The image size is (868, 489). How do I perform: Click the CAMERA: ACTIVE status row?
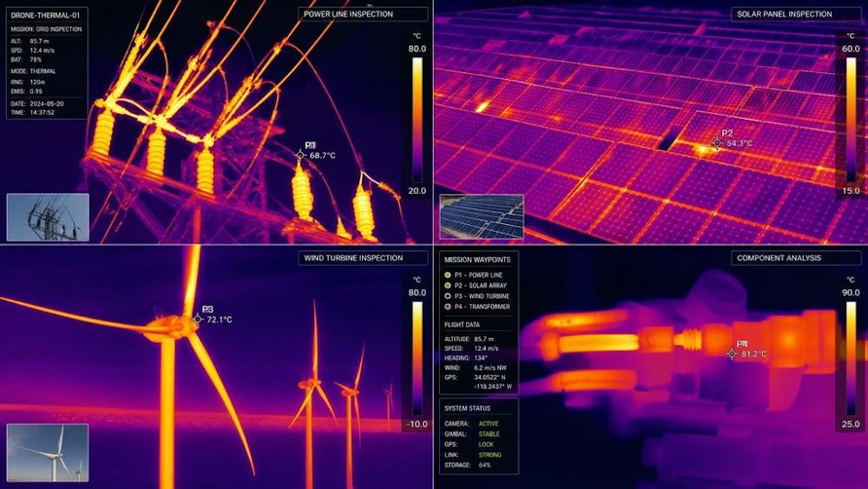471,424
